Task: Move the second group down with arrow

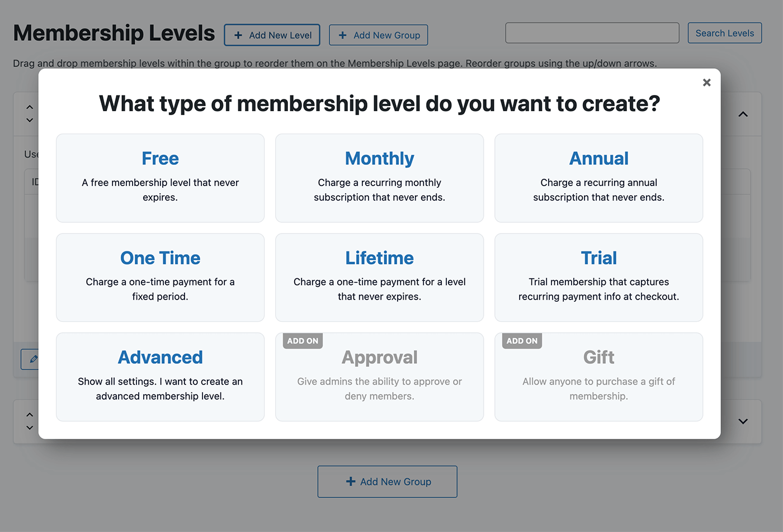Action: pyautogui.click(x=30, y=427)
